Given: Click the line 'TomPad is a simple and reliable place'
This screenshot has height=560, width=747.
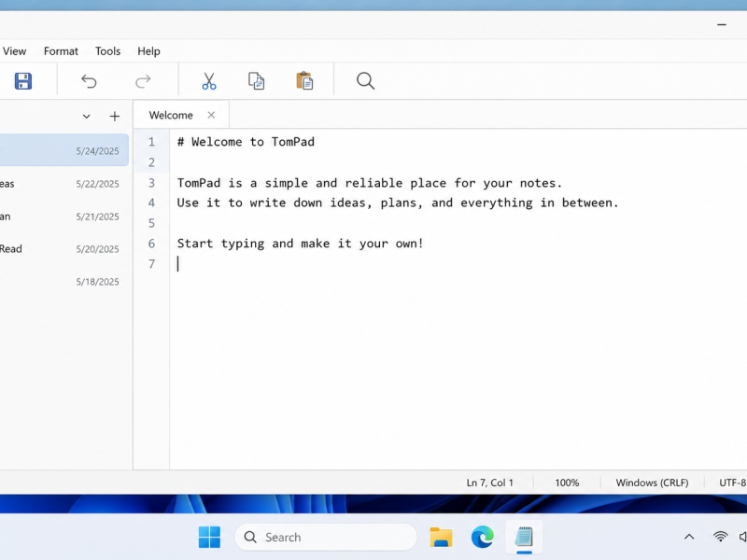Looking at the screenshot, I should [370, 183].
